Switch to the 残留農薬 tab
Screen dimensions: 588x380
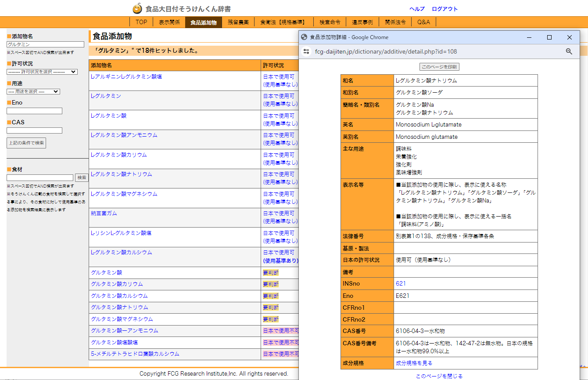click(x=238, y=22)
